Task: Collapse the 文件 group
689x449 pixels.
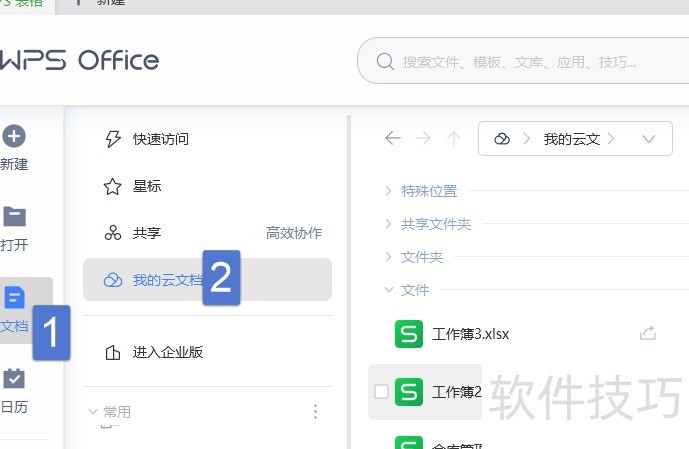Action: click(388, 290)
